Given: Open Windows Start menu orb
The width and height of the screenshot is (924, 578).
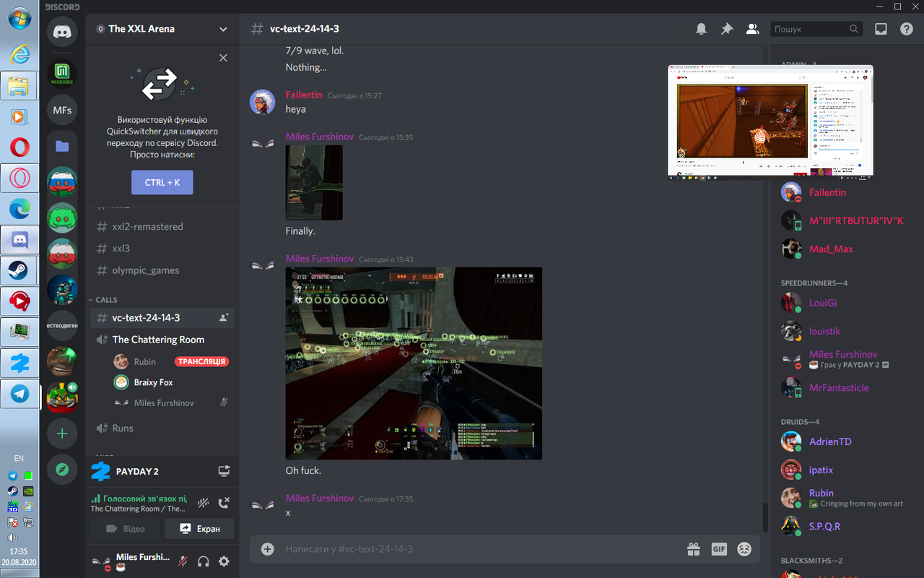Looking at the screenshot, I should tap(19, 17).
